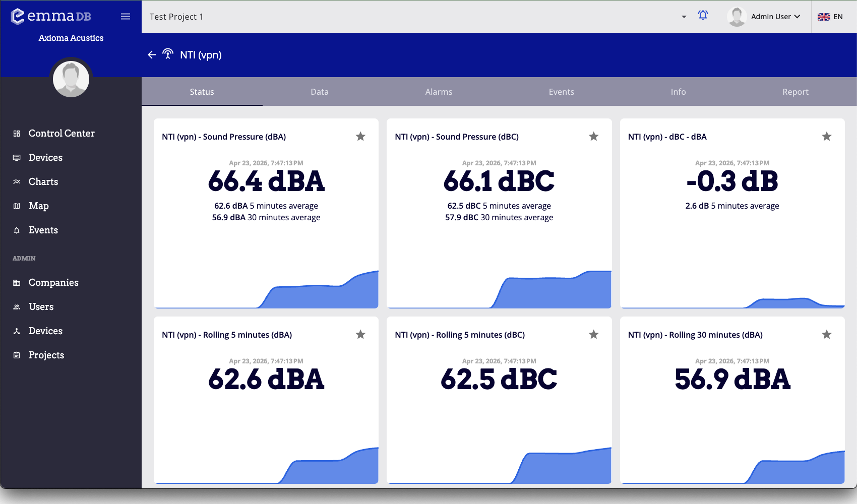Toggle the star on the dBC - dBA card
This screenshot has height=504, width=857.
[x=826, y=136]
